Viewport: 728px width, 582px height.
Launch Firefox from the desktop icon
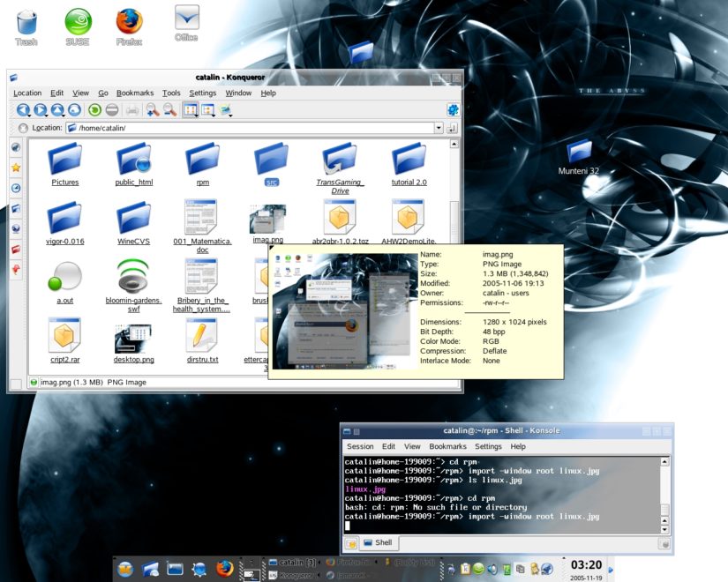pos(129,27)
